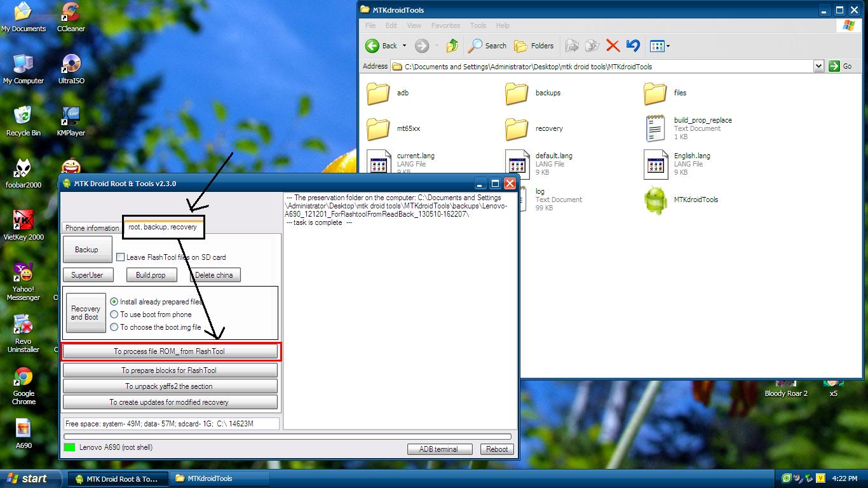Open the Revo Uninstaller desktop shortcut

[x=24, y=334]
